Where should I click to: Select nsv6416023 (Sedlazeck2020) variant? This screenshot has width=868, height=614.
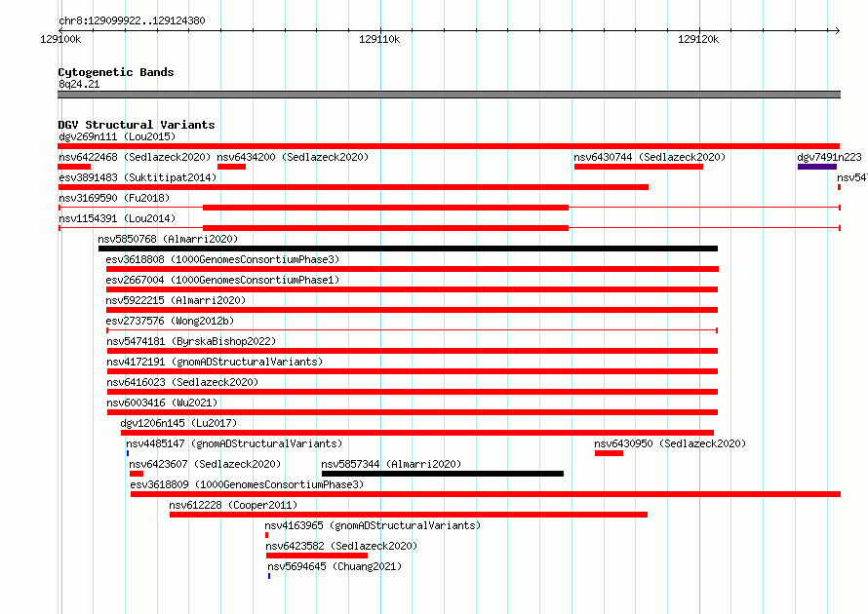[x=413, y=392]
